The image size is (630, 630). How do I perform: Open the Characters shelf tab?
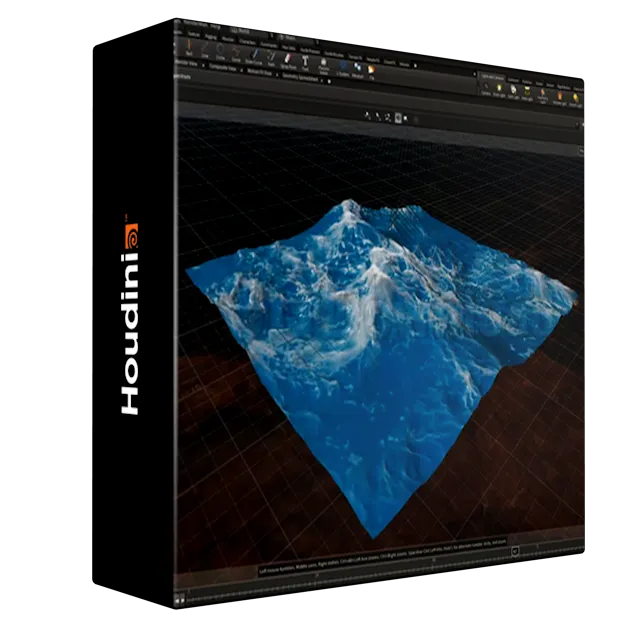(x=247, y=42)
